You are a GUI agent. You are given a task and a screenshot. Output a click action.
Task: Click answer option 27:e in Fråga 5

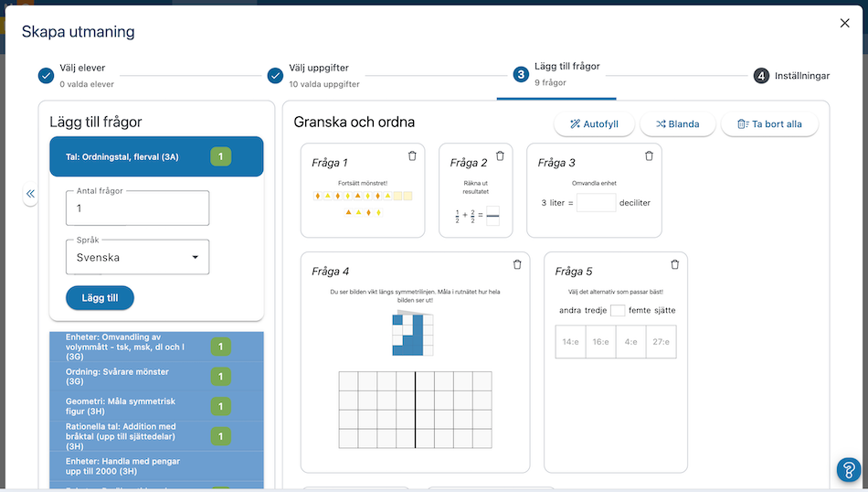(661, 342)
